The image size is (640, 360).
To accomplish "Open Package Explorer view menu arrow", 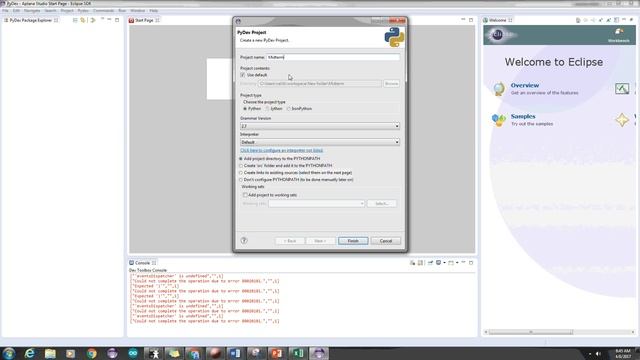I will [102, 20].
